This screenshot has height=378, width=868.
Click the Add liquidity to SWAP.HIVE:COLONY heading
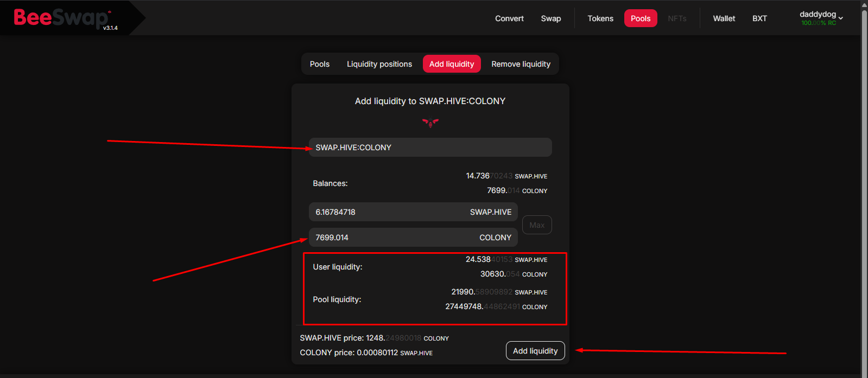point(430,101)
